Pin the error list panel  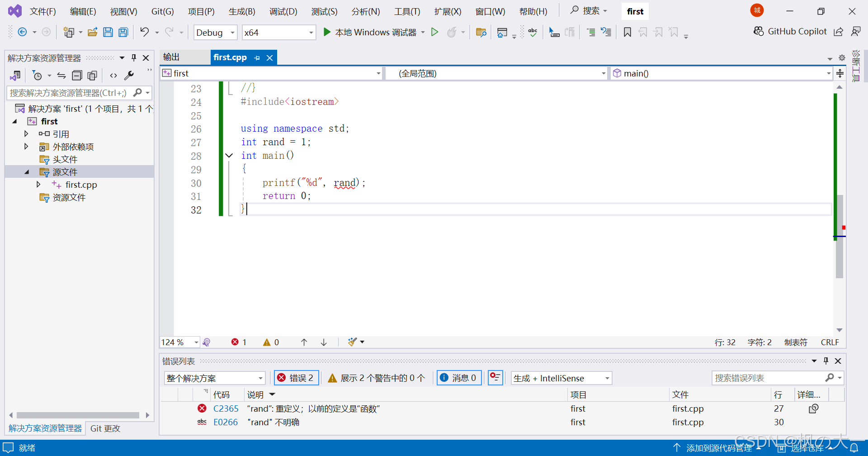(x=826, y=361)
